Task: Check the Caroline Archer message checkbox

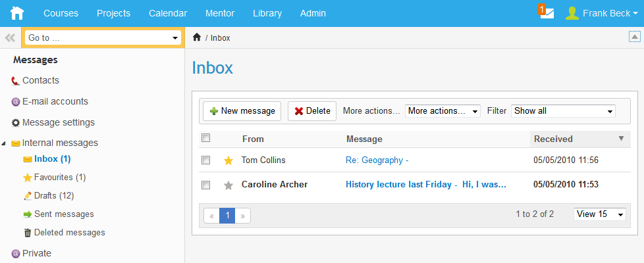Action: click(206, 185)
